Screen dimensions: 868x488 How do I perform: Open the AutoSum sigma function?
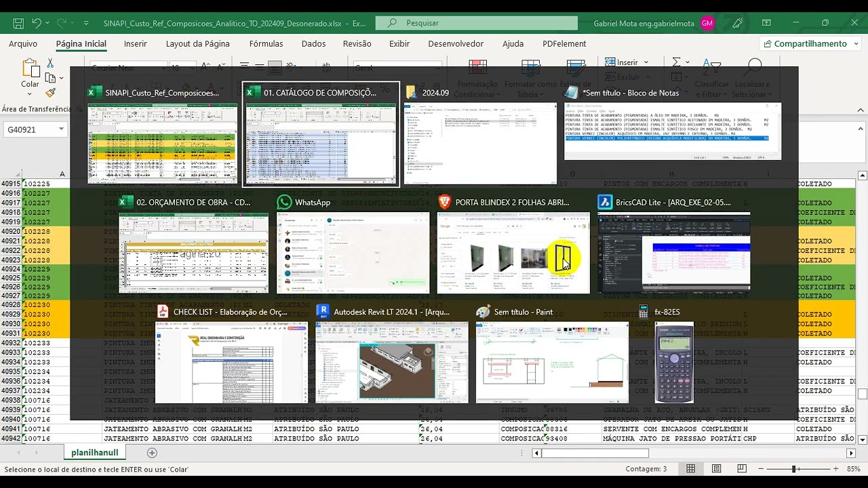tap(676, 62)
